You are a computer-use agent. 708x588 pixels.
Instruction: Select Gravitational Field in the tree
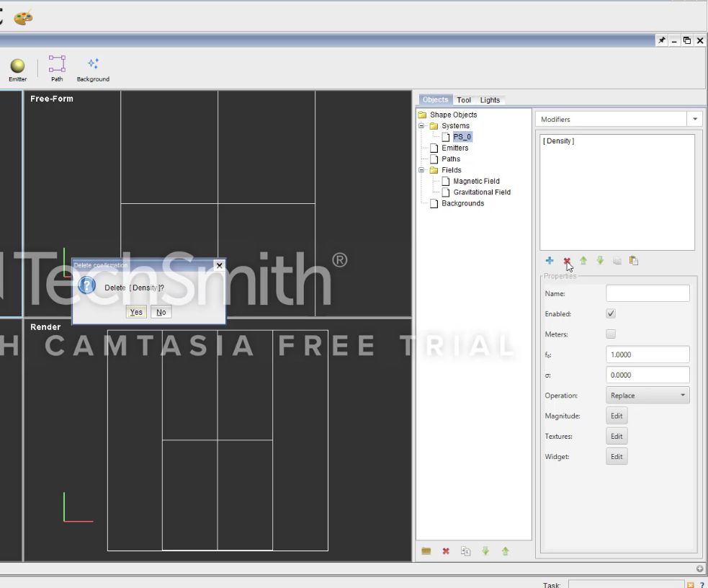pos(482,192)
